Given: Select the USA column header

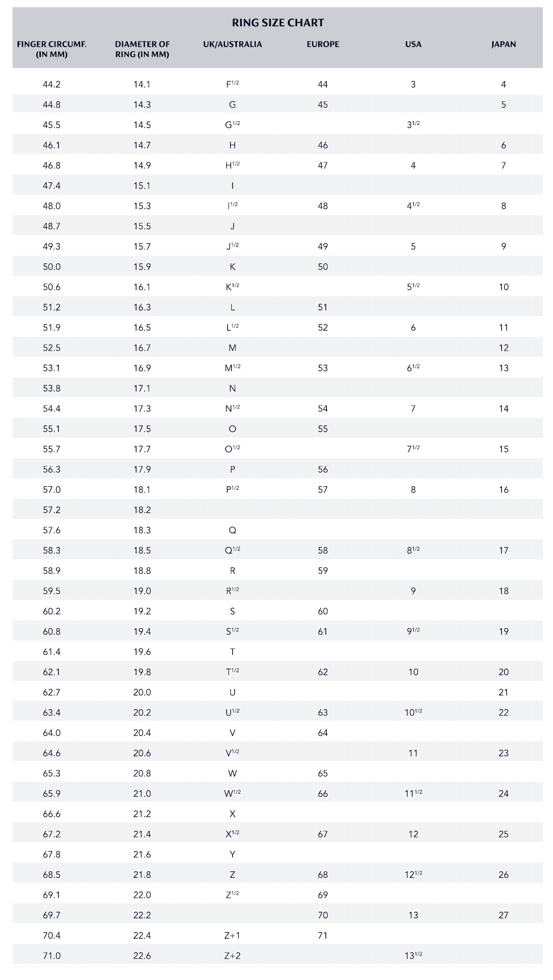Looking at the screenshot, I should pos(413,44).
